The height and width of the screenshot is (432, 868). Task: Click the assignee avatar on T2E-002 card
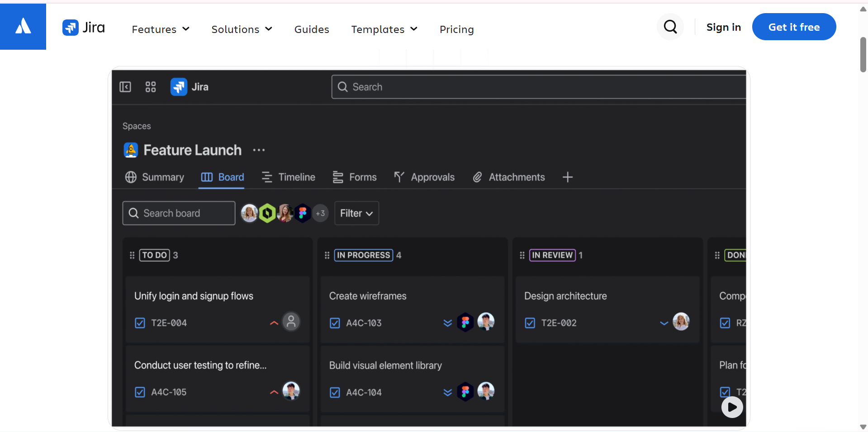pyautogui.click(x=681, y=322)
